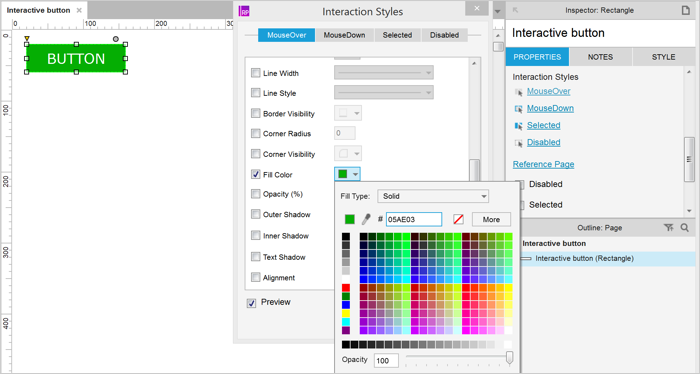Pick the yellow swatch in basic colors column
Image resolution: width=700 pixels, height=374 pixels.
(346, 313)
